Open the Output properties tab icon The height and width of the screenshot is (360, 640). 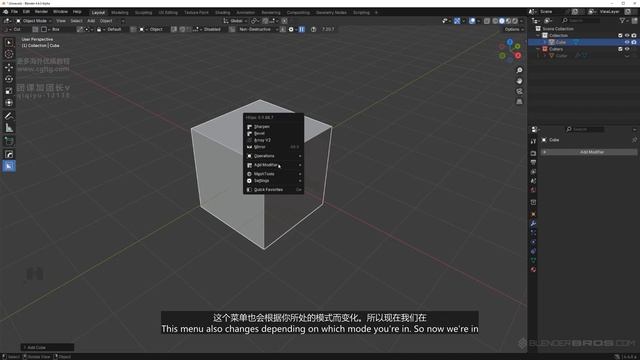click(x=533, y=162)
